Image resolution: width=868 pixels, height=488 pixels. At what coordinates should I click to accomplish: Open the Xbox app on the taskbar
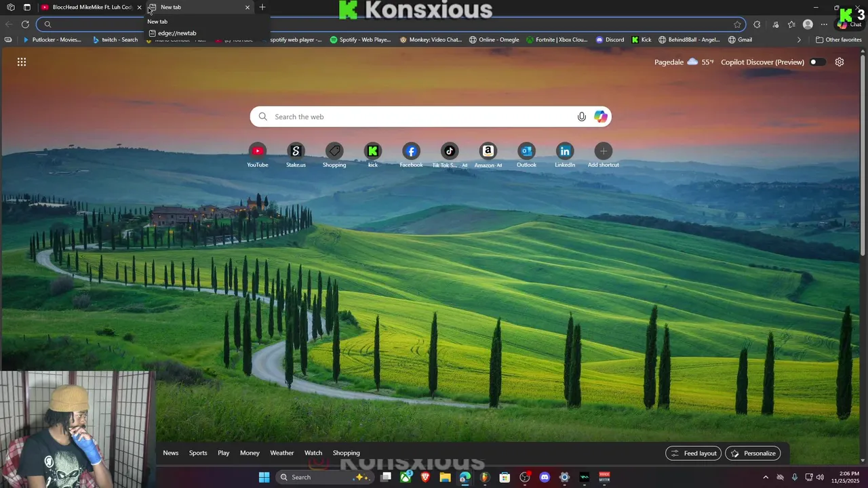[406, 477]
